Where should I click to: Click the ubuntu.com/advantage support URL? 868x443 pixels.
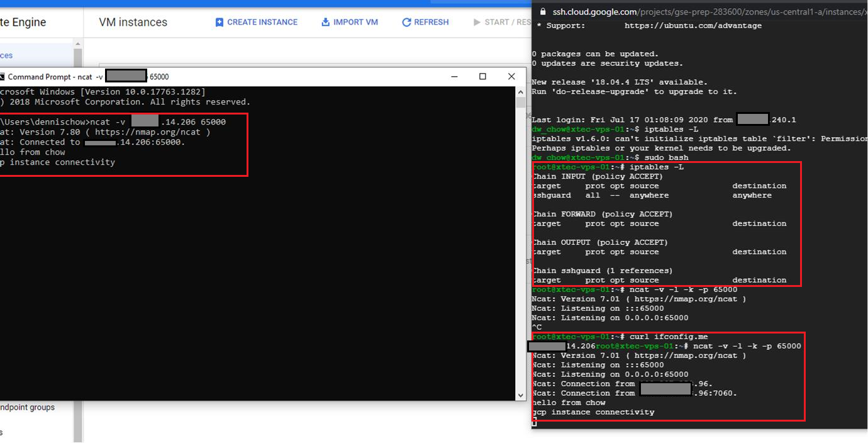693,26
